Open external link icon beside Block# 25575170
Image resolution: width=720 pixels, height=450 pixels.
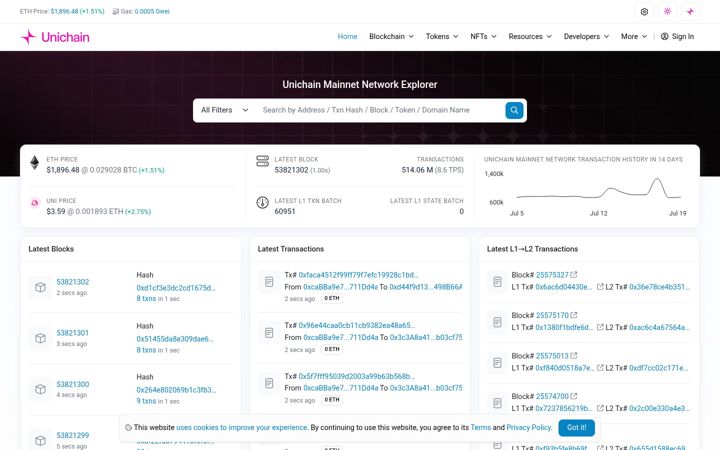coord(574,315)
